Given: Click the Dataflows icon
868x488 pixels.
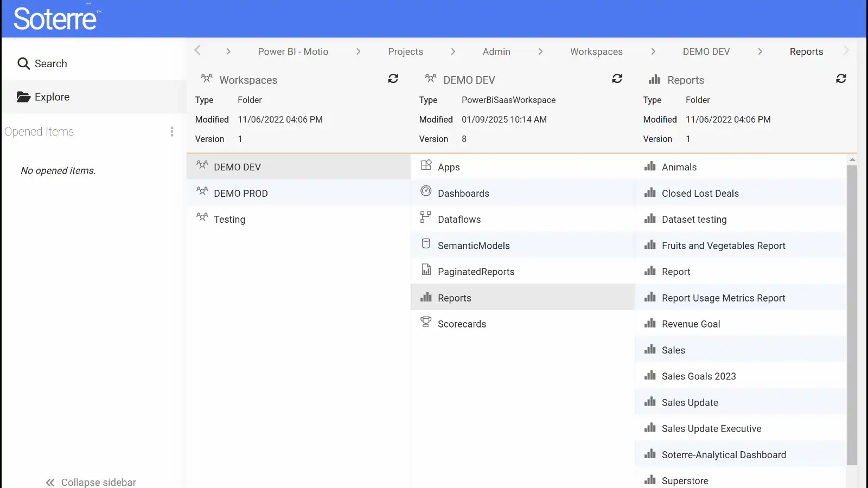Looking at the screenshot, I should (426, 217).
